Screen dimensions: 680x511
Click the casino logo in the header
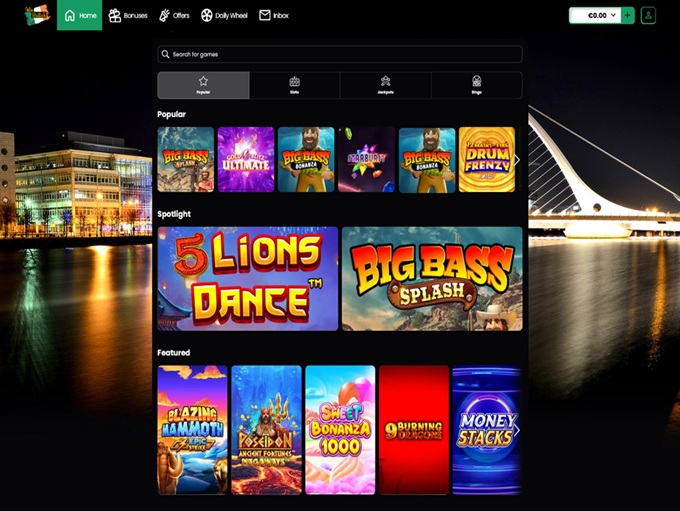click(37, 15)
